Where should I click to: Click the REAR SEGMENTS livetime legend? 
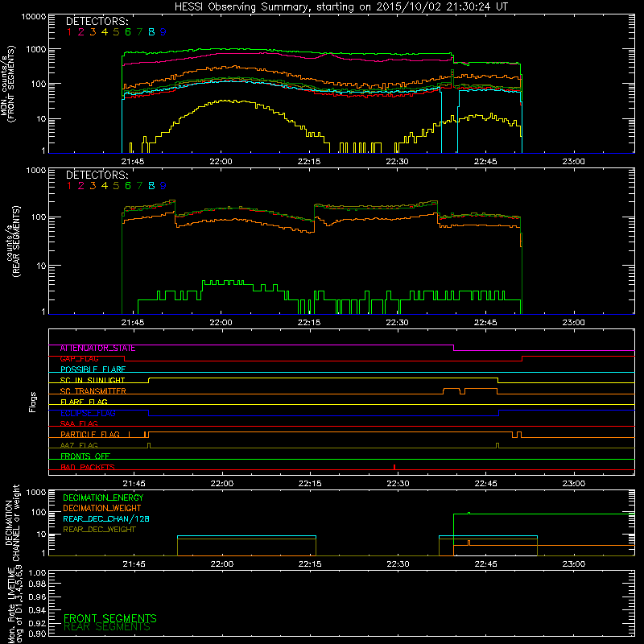click(107, 627)
